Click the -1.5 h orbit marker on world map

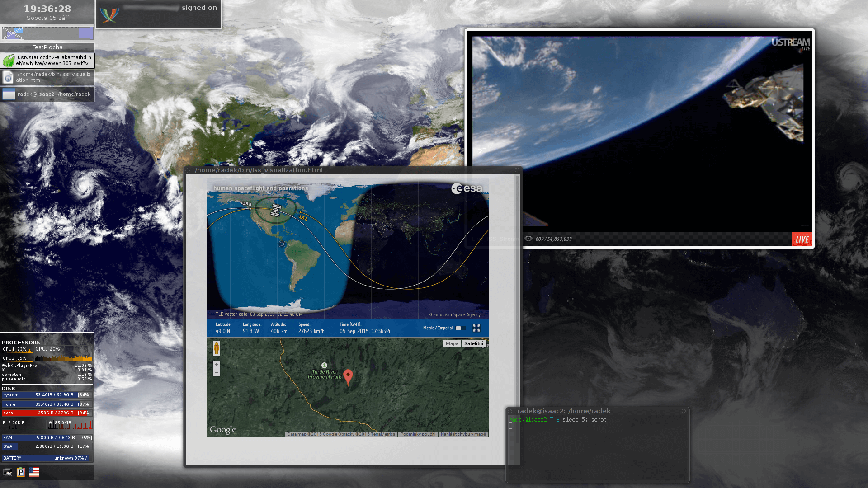302,218
